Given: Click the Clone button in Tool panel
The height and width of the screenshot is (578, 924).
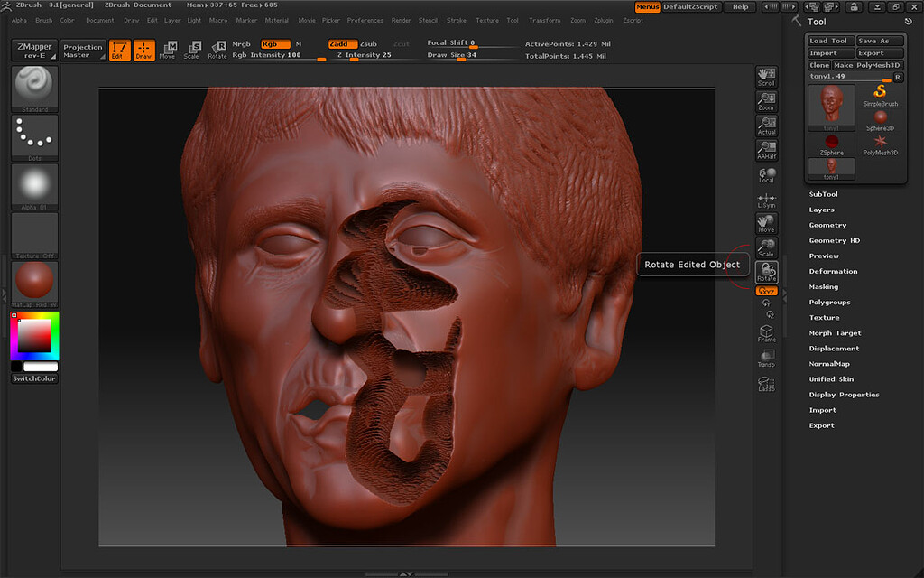Looking at the screenshot, I should click(x=818, y=64).
